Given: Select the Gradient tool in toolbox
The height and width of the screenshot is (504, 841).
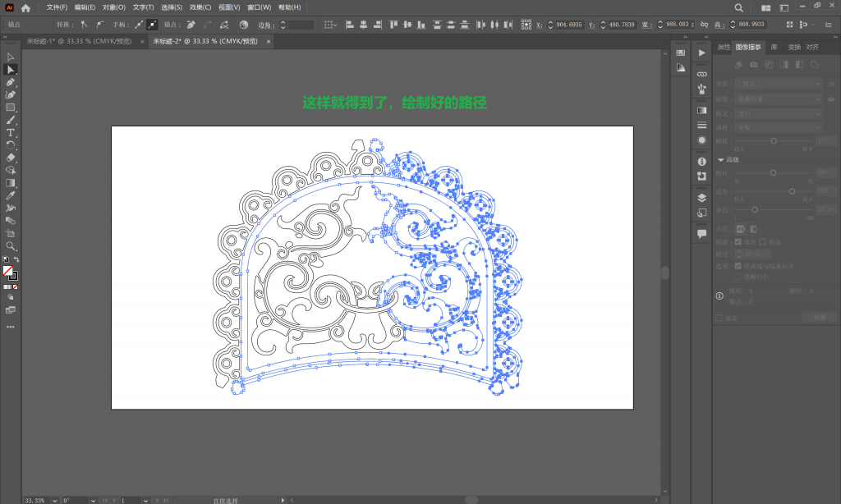Looking at the screenshot, I should [10, 183].
